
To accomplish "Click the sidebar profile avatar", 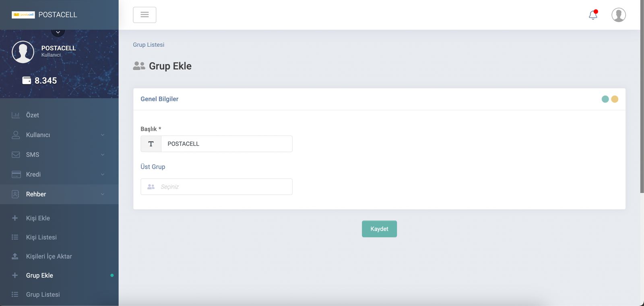I will pos(23,52).
